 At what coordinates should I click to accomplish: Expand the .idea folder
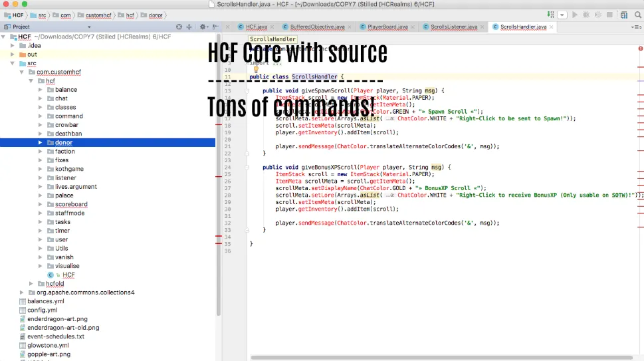point(13,46)
